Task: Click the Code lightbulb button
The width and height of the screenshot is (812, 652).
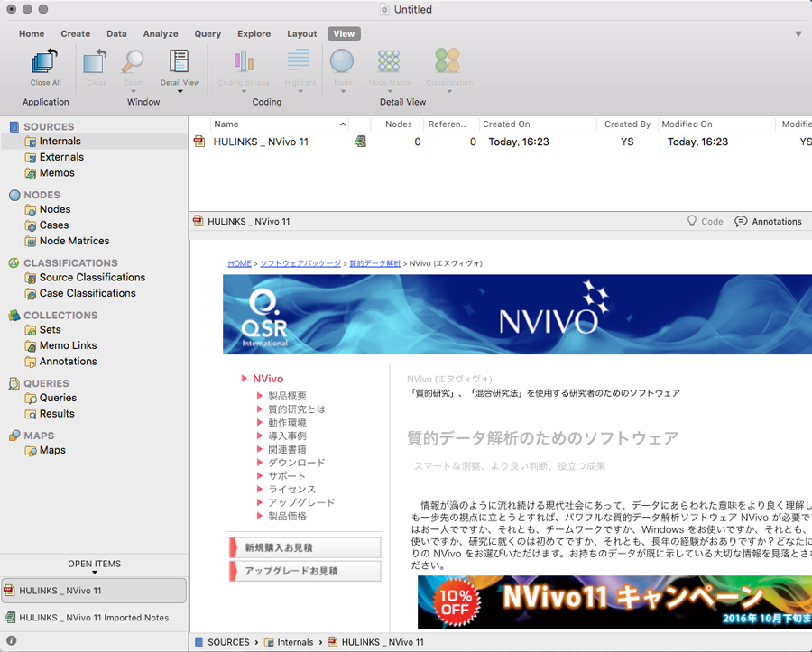Action: click(x=705, y=222)
